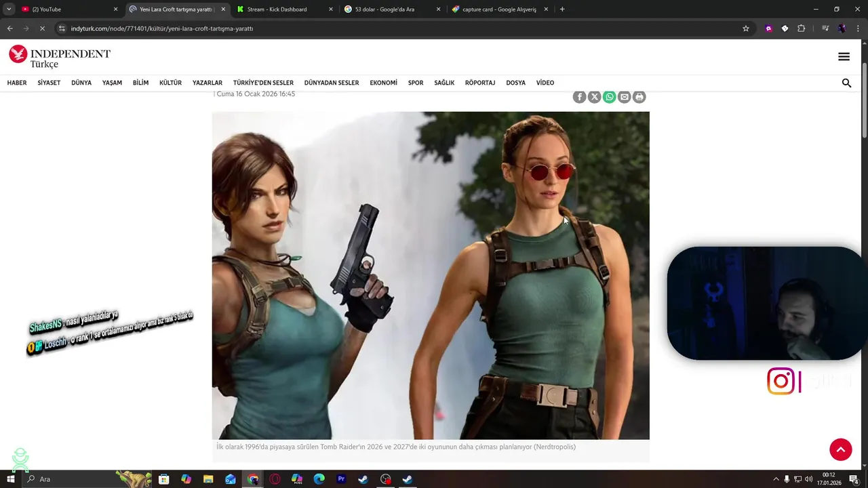Open the VİDEO section
Viewport: 868px width, 488px height.
[x=545, y=83]
